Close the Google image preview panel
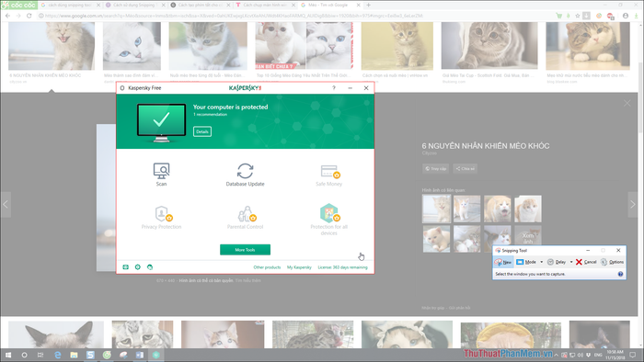 pos(627,103)
